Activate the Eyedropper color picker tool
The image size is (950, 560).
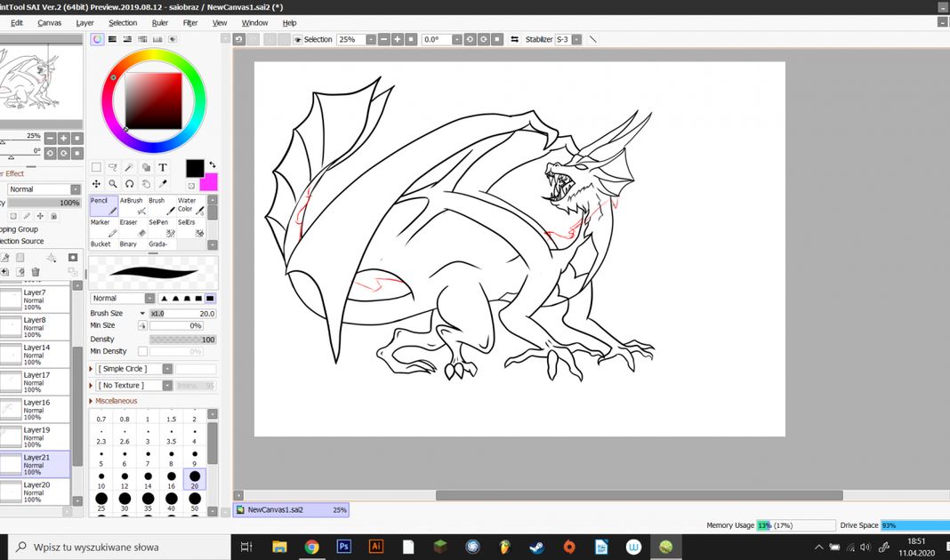click(163, 184)
